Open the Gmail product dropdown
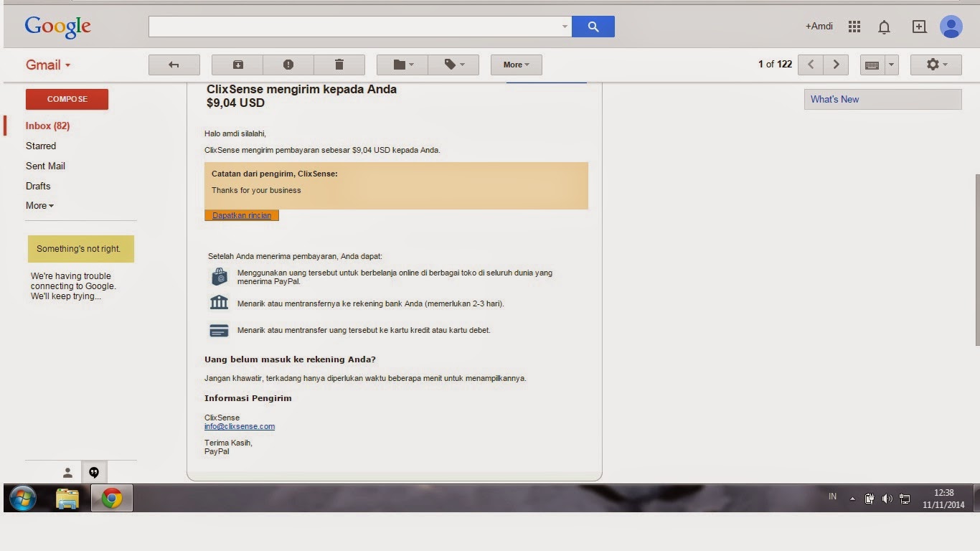The height and width of the screenshot is (551, 980). tap(48, 65)
